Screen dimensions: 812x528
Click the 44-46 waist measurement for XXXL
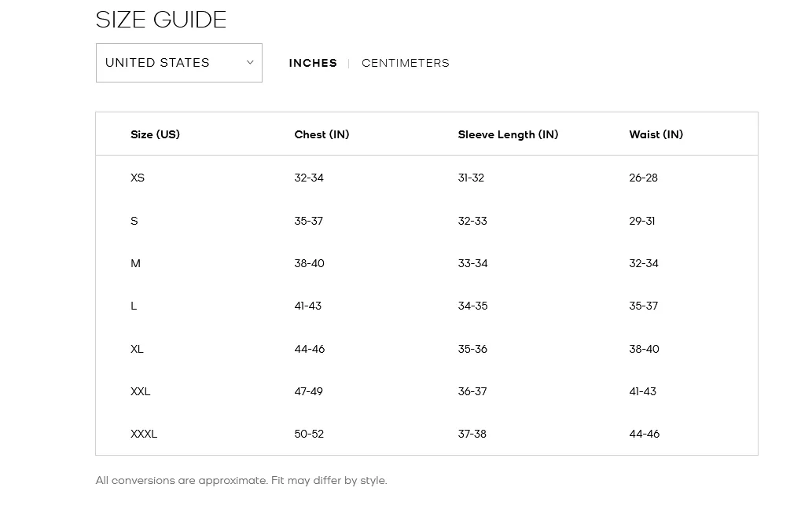[645, 434]
